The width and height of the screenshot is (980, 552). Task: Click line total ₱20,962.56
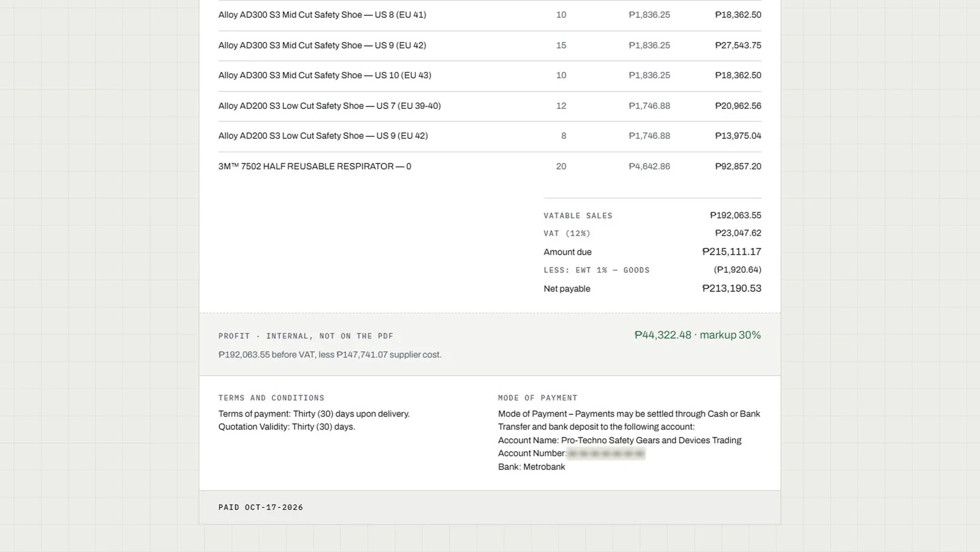(x=738, y=106)
